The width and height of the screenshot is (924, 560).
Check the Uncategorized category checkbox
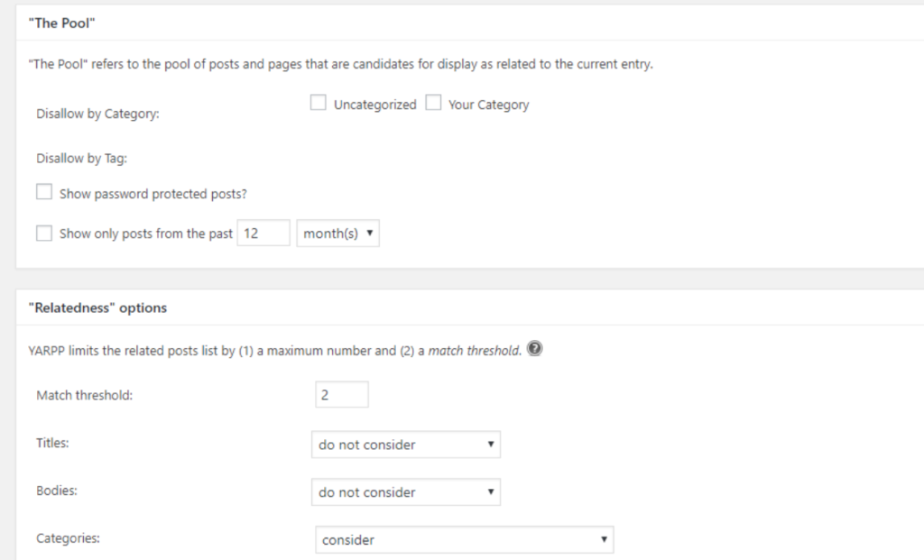pyautogui.click(x=318, y=104)
